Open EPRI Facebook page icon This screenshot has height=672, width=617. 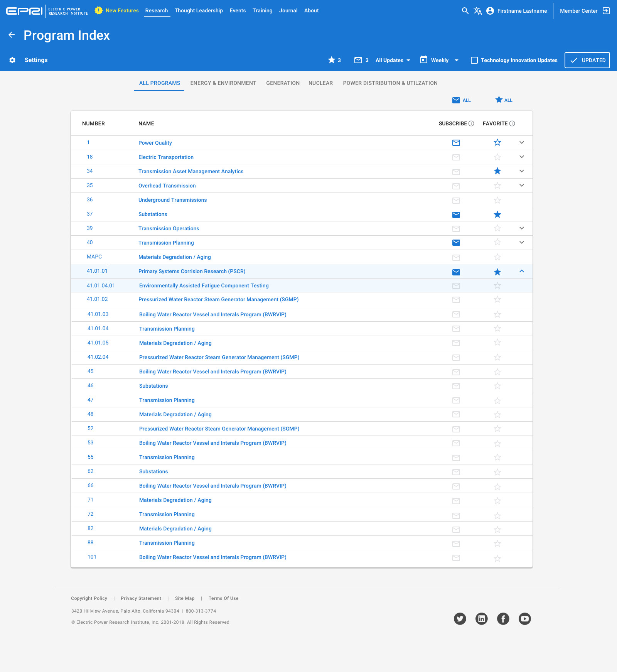(503, 619)
